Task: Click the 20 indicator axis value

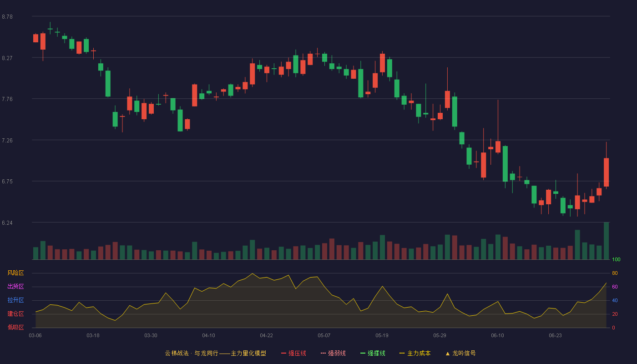Action: point(615,314)
